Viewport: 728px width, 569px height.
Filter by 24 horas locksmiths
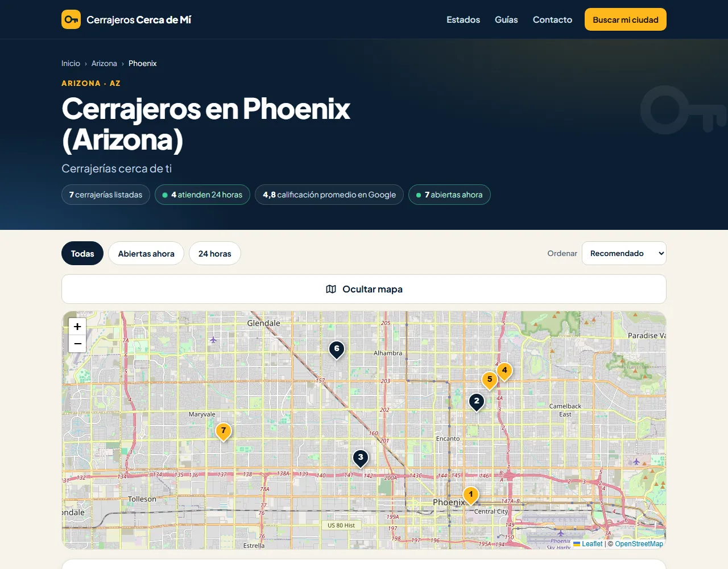pyautogui.click(x=215, y=254)
